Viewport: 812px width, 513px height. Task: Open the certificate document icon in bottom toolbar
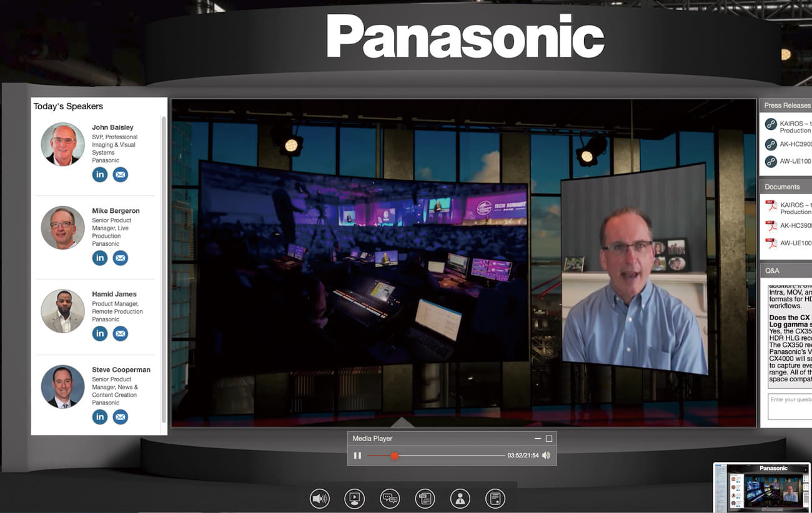(495, 499)
